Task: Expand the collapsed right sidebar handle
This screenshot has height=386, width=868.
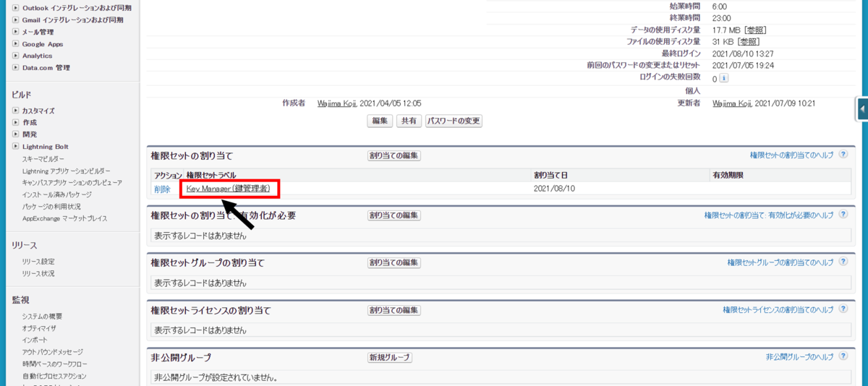Action: (862, 108)
